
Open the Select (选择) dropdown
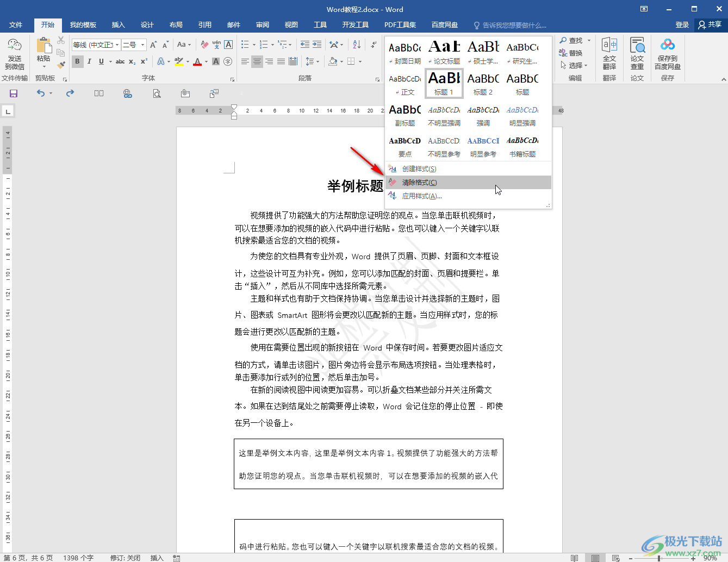click(x=574, y=65)
